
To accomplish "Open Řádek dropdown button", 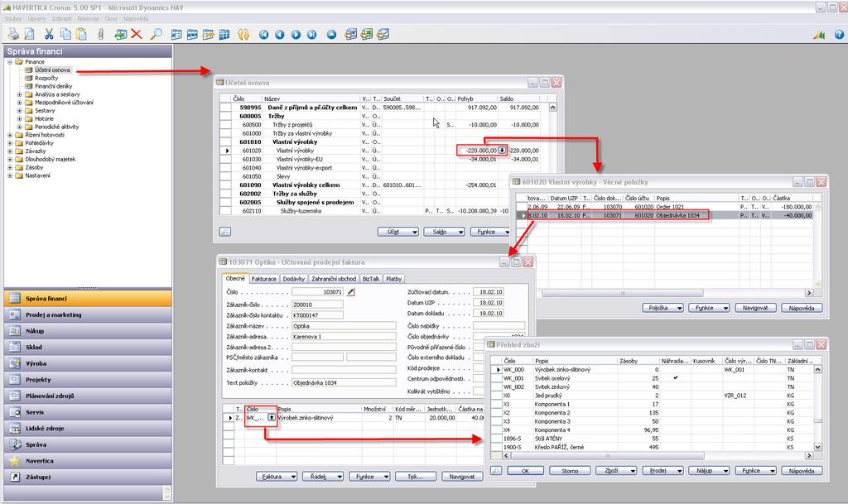I will point(324,477).
